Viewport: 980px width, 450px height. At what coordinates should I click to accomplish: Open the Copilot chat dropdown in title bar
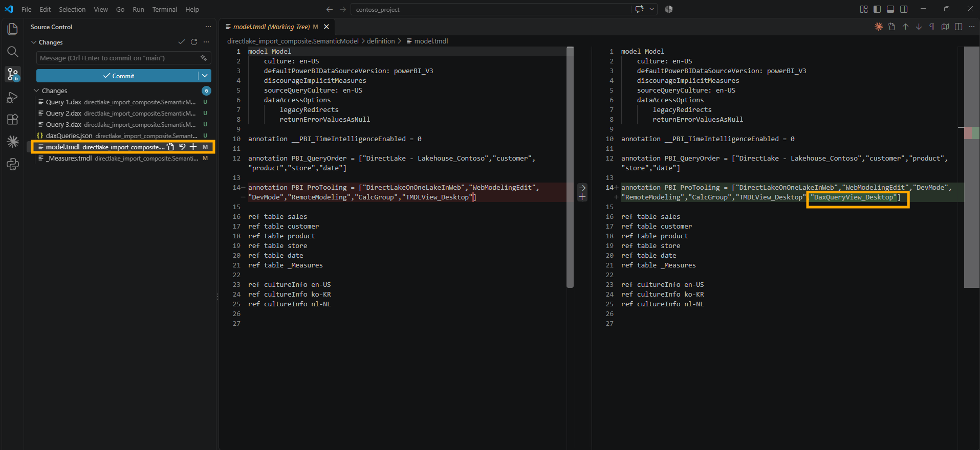coord(652,9)
